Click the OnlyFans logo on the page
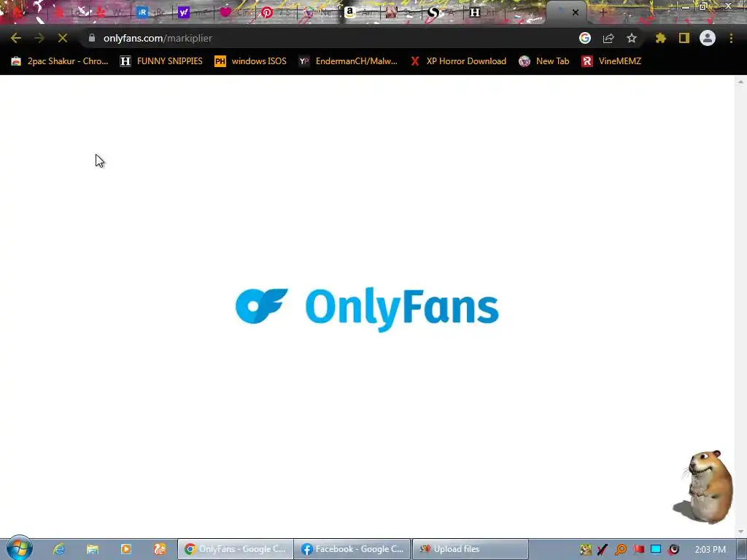 point(367,308)
